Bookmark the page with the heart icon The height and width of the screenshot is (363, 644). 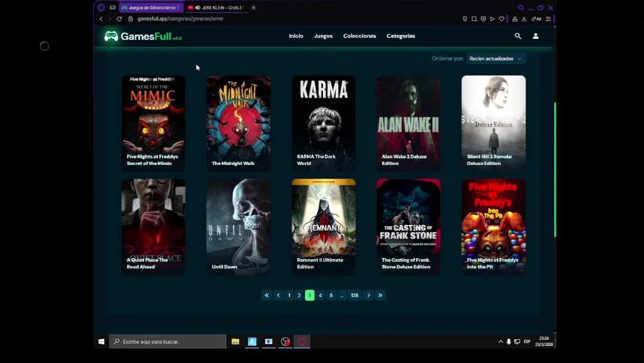501,19
